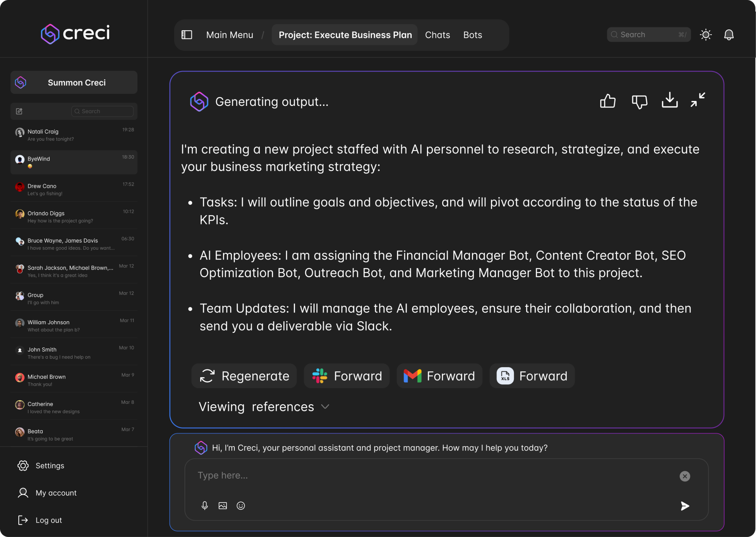Attach an image using picture icon
The width and height of the screenshot is (756, 537).
222,506
